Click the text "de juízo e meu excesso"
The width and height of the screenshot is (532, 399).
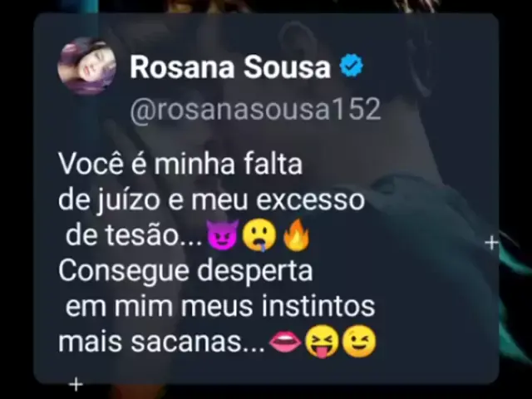tap(211, 200)
